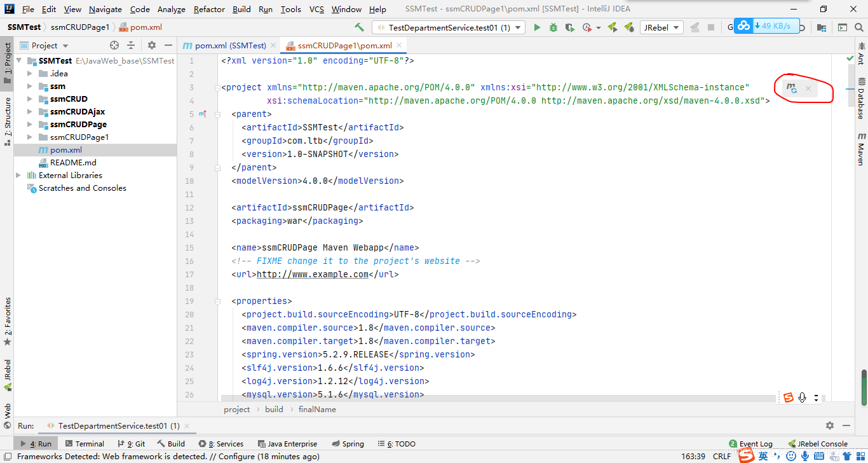Hide the Run tool window
Image resolution: width=868 pixels, height=463 pixels.
pos(846,425)
